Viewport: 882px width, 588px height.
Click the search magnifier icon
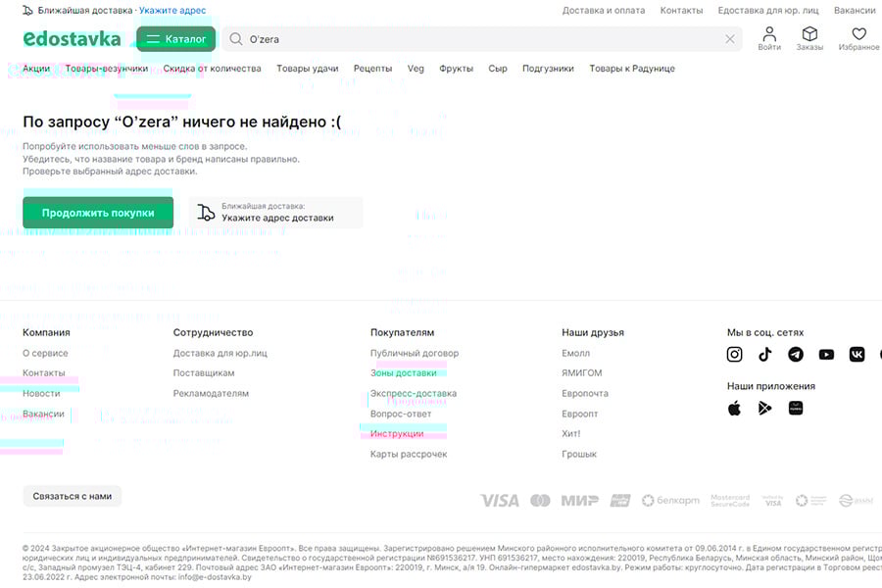pyautogui.click(x=236, y=39)
